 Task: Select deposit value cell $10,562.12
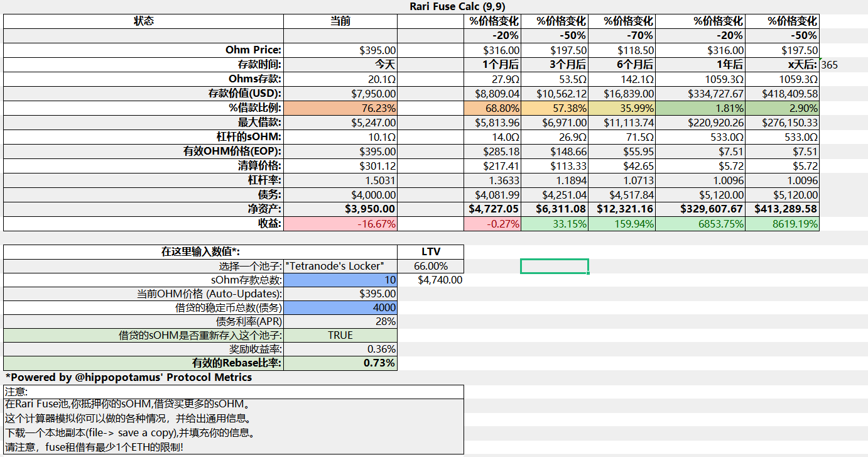click(x=555, y=94)
